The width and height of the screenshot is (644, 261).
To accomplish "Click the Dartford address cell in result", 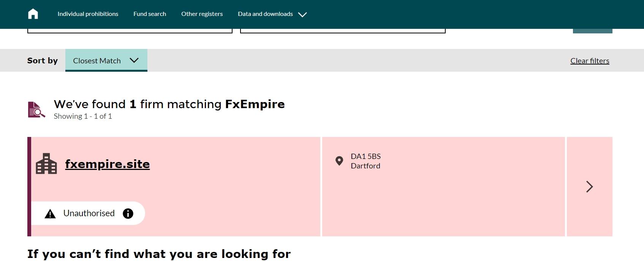I will coord(443,187).
